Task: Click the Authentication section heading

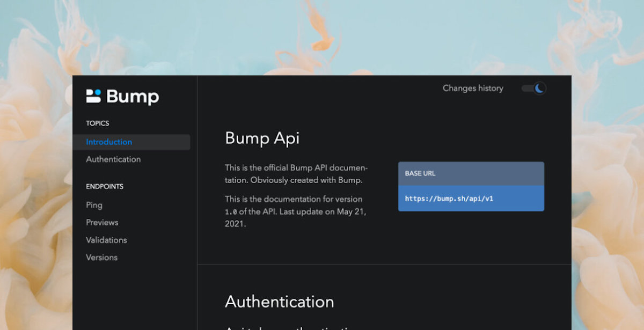Action: coord(279,302)
